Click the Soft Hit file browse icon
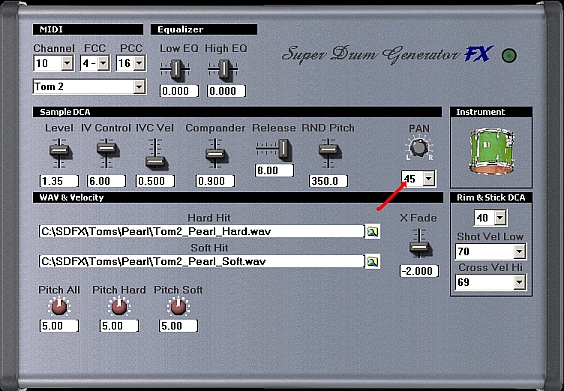This screenshot has height=391, width=564. [x=373, y=262]
